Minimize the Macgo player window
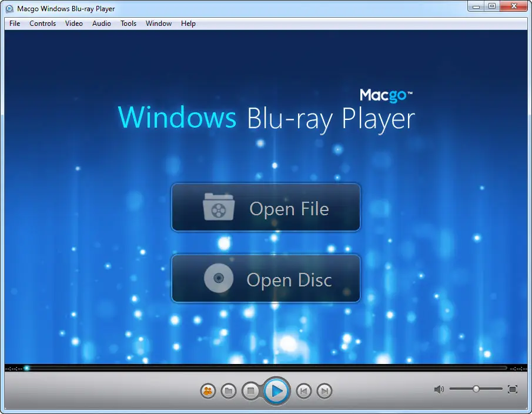 [476, 6]
